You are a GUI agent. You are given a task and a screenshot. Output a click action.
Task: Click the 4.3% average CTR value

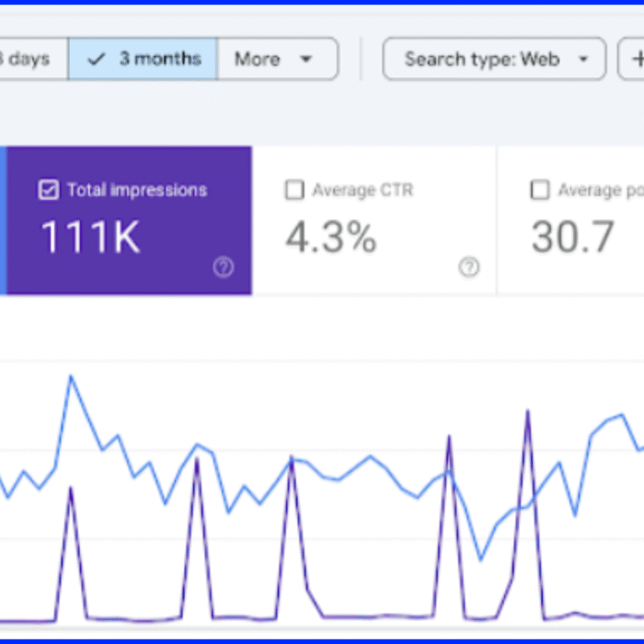[x=330, y=237]
